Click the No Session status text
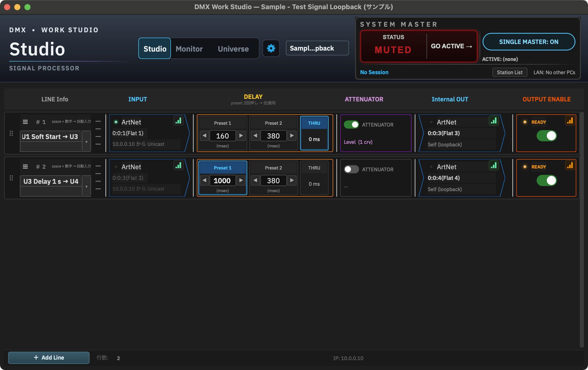The image size is (588, 370). [x=374, y=72]
